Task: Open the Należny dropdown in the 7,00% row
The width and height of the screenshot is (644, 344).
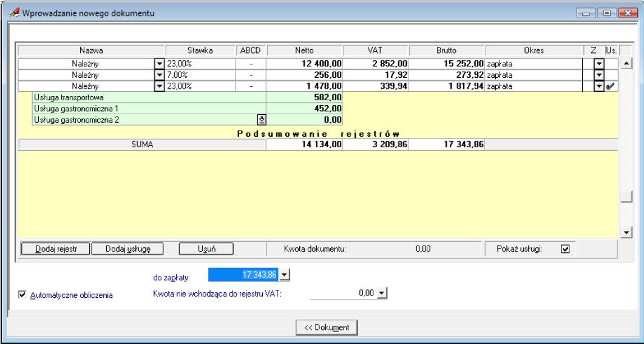Action: pyautogui.click(x=160, y=75)
